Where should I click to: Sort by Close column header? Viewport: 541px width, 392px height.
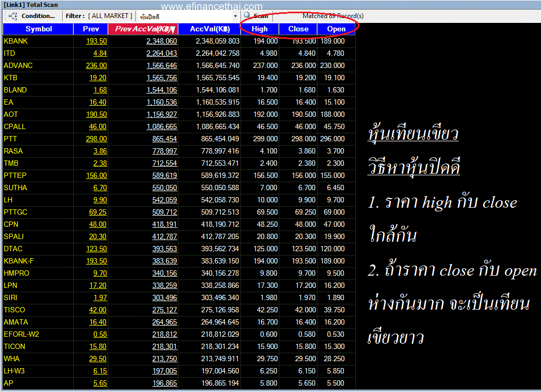pos(298,29)
